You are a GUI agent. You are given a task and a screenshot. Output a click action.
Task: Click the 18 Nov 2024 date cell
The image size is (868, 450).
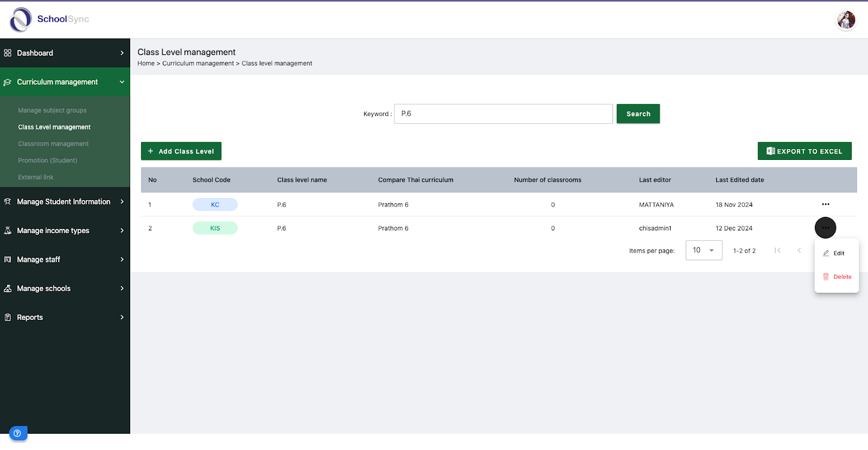tap(734, 205)
